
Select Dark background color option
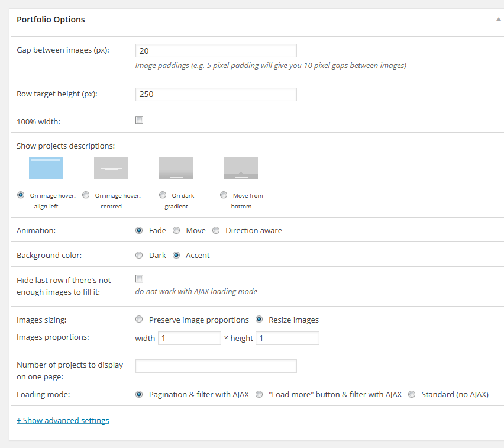(x=139, y=256)
